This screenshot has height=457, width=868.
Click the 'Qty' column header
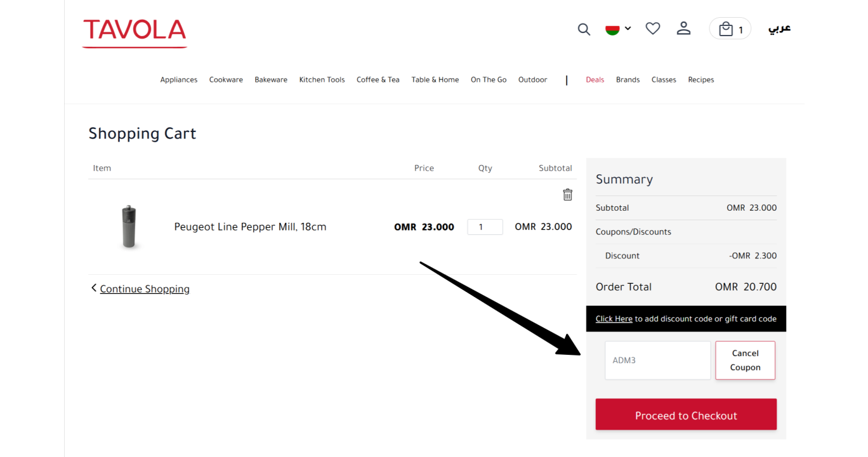click(x=485, y=168)
